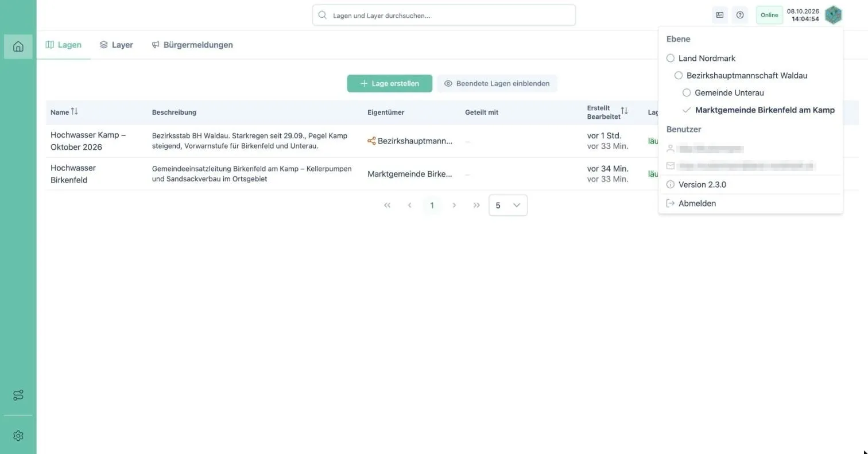Click the 'vor 1 Std.' timestamp cell
The image size is (868, 454).
click(x=604, y=136)
